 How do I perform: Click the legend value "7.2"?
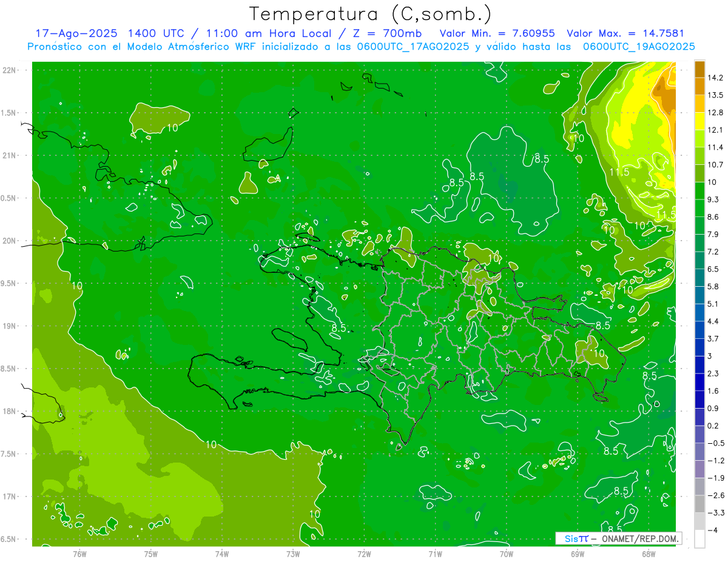tap(713, 252)
